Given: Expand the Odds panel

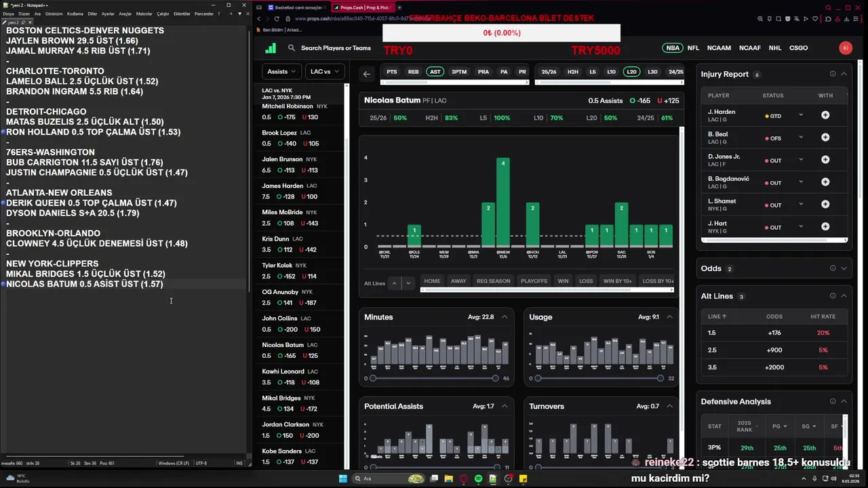Looking at the screenshot, I should tap(844, 268).
